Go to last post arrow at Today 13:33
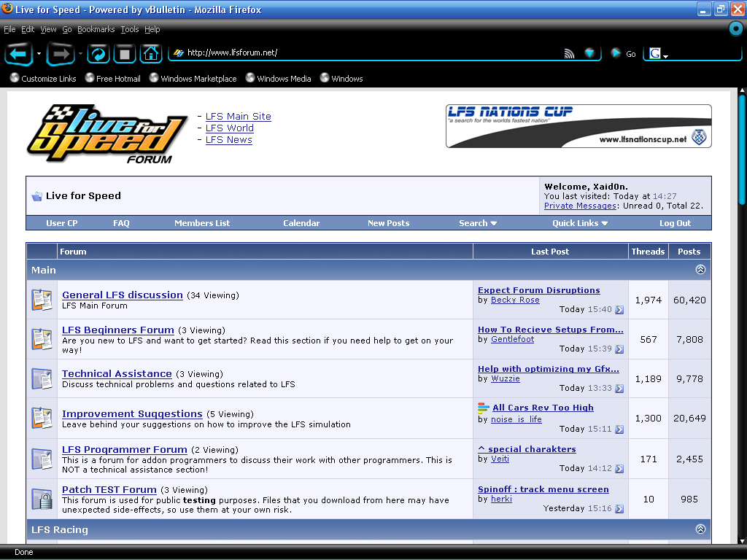Image resolution: width=747 pixels, height=560 pixels. pos(619,389)
